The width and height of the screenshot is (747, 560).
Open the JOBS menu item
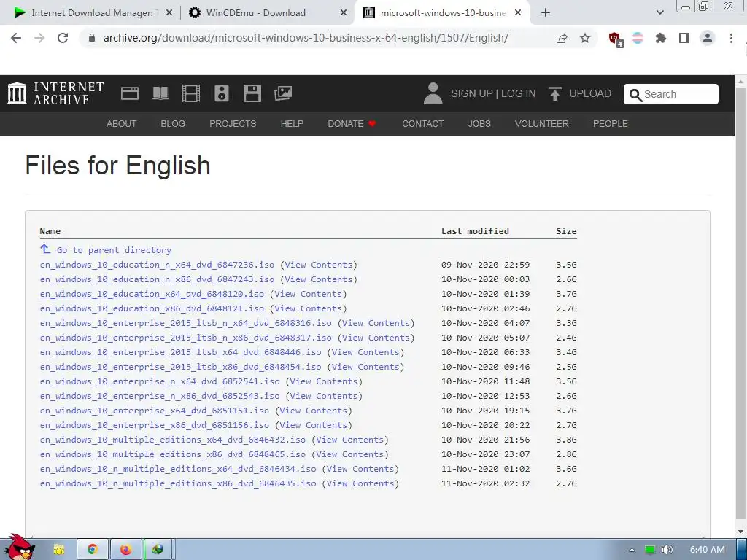coord(479,124)
